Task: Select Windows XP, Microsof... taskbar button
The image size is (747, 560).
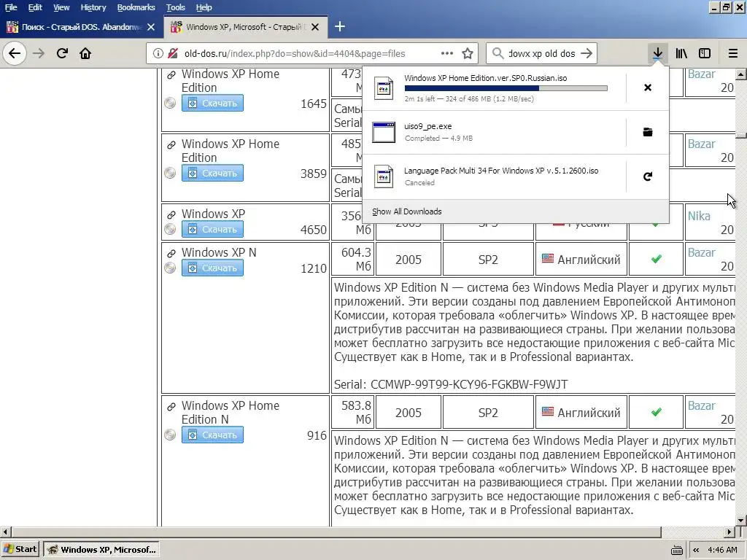Action: click(x=101, y=550)
